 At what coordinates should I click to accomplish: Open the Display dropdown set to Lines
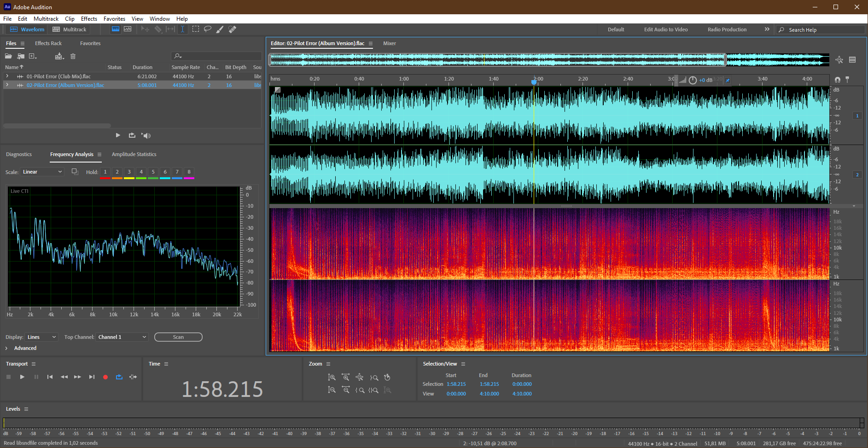pos(41,337)
